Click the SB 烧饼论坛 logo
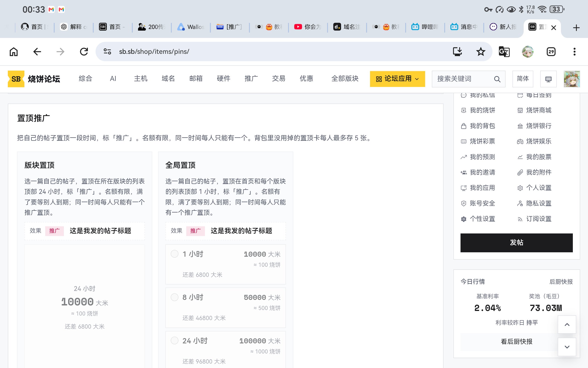The width and height of the screenshot is (588, 368). (x=34, y=79)
